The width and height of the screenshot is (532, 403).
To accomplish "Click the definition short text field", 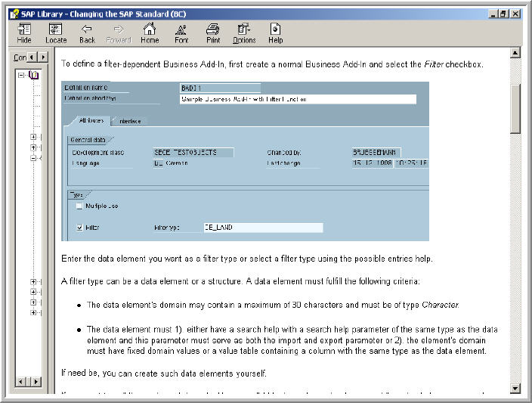I will [x=298, y=99].
